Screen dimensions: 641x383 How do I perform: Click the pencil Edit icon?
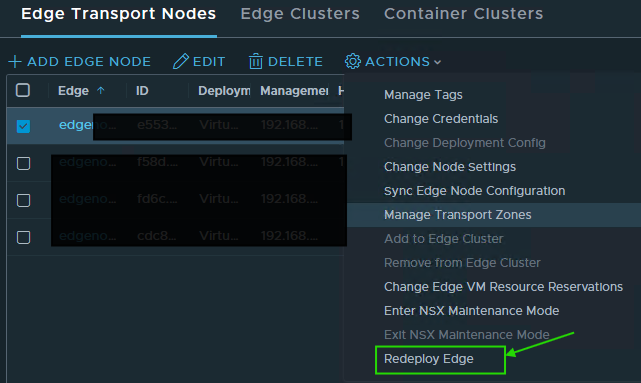tap(181, 61)
